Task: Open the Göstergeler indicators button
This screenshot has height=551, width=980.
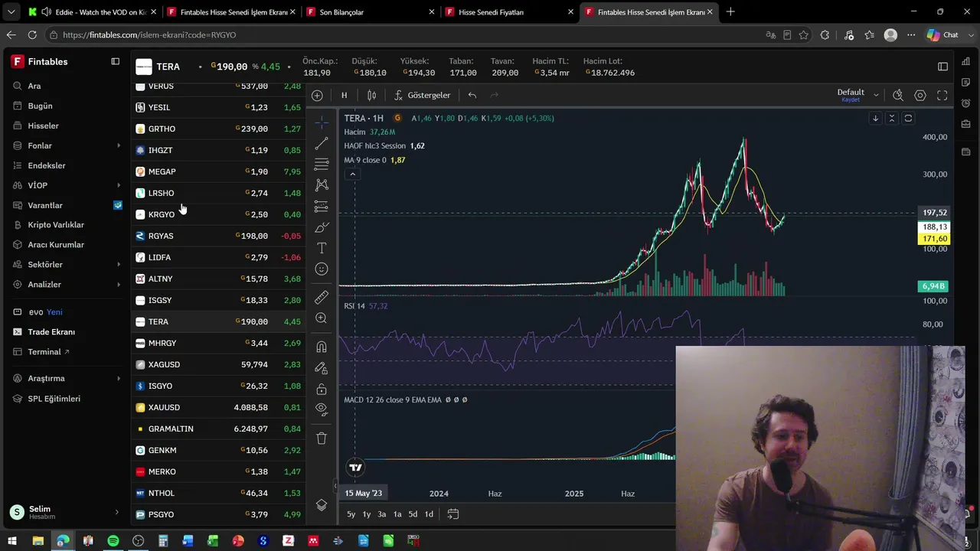Action: pos(422,95)
